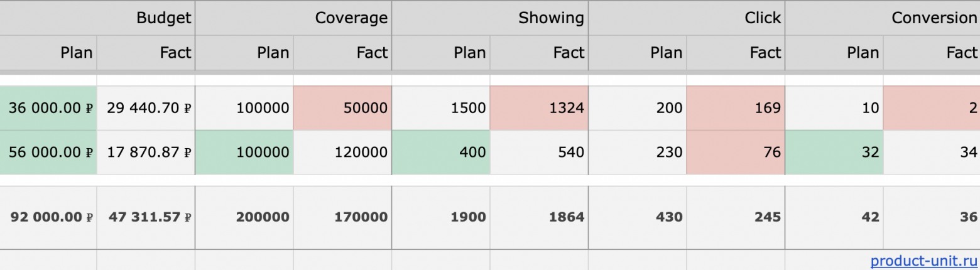980x270 pixels.
Task: Click the 1864 total showing fact cell
Action: pyautogui.click(x=539, y=217)
